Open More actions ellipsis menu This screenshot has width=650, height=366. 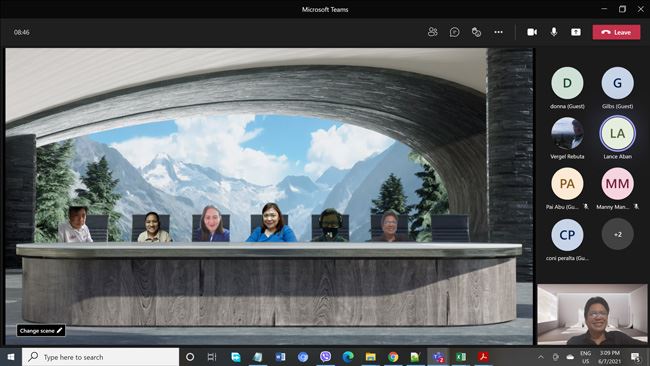click(498, 32)
